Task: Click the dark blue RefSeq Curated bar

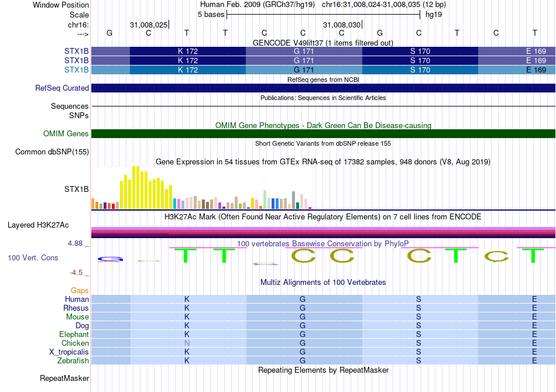Action: click(323, 88)
